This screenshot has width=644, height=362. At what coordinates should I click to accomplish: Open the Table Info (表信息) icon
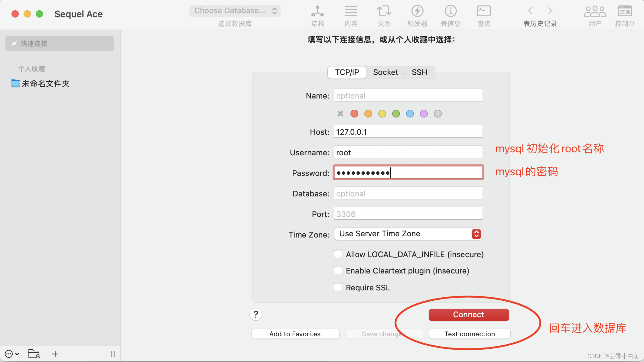450,11
